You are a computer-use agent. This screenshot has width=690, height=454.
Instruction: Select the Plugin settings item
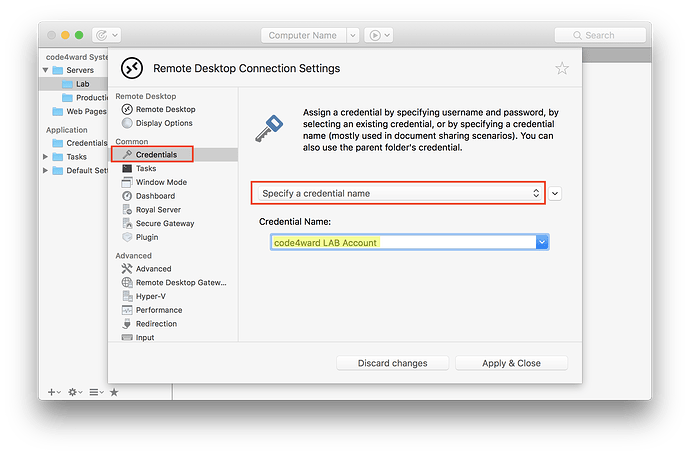148,237
